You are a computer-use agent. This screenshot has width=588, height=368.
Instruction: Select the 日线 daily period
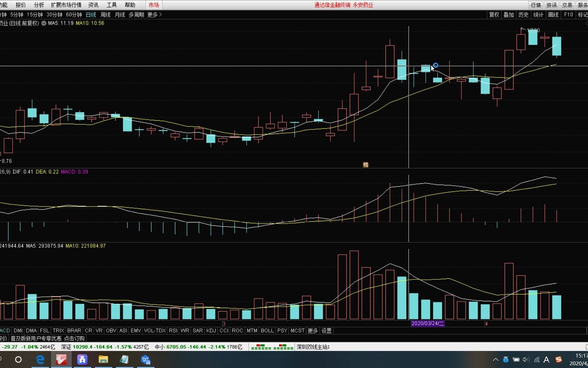(91, 15)
